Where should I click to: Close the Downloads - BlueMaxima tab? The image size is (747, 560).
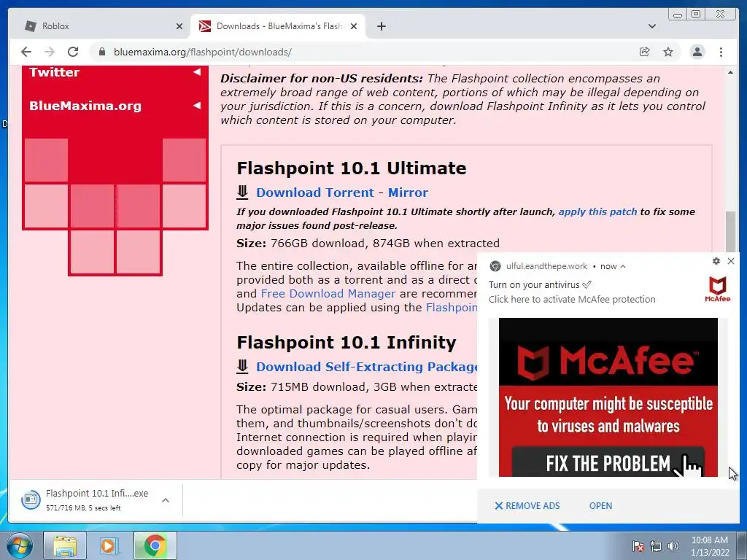[x=354, y=26]
